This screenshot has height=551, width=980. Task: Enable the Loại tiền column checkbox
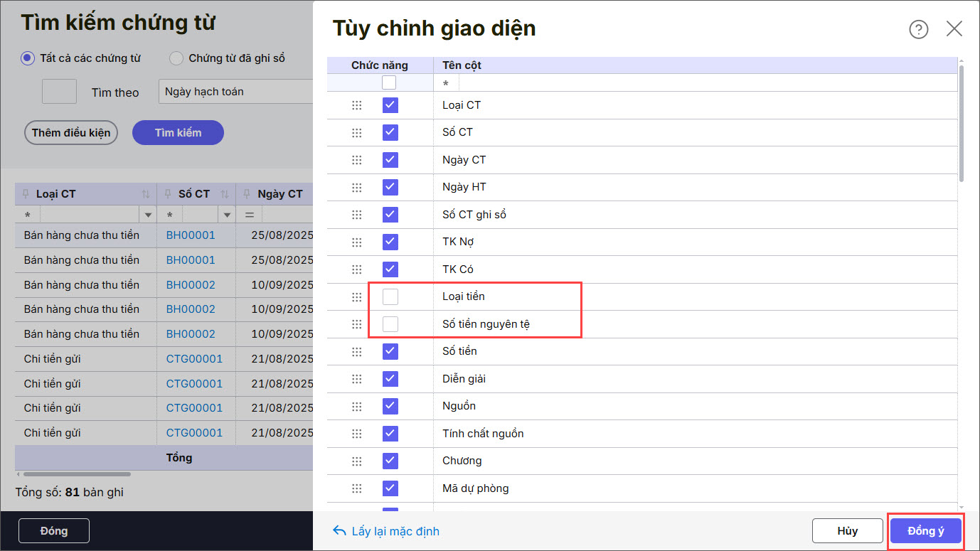point(390,296)
